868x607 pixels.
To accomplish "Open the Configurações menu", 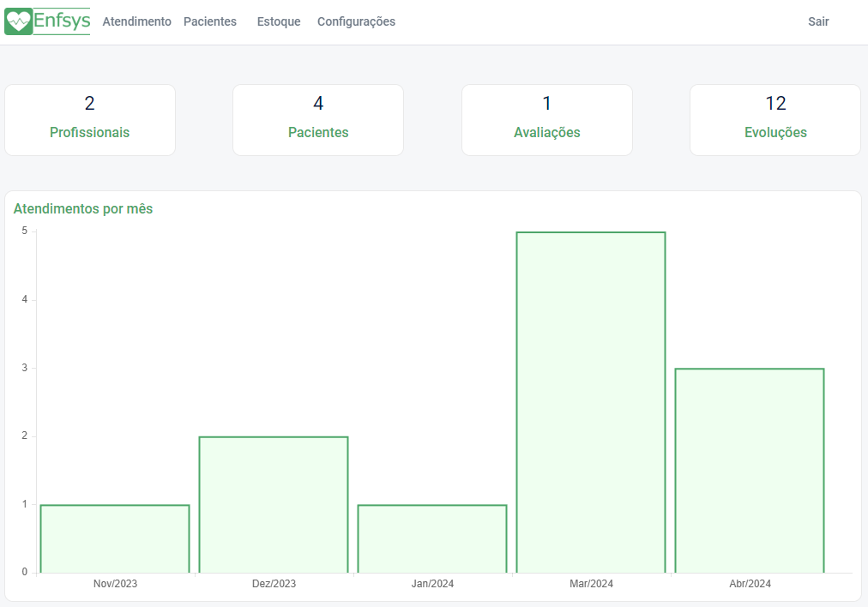I will (356, 21).
